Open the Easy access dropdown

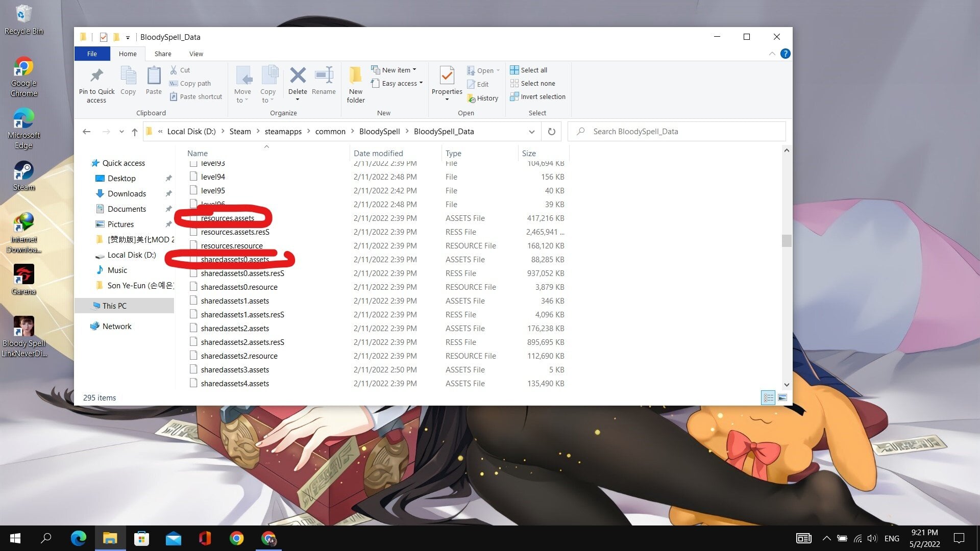tap(397, 83)
